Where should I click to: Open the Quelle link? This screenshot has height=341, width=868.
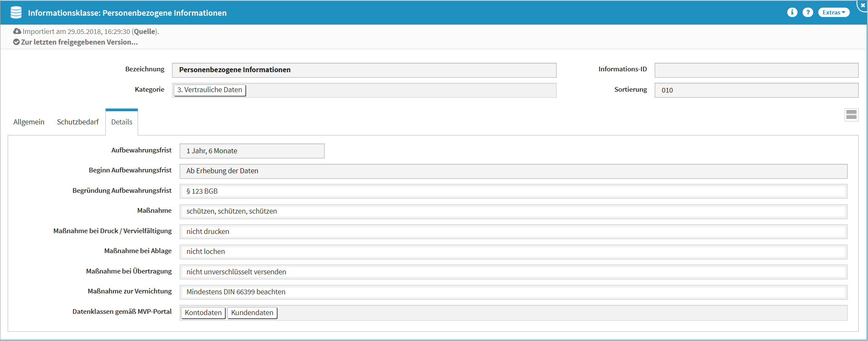click(144, 31)
